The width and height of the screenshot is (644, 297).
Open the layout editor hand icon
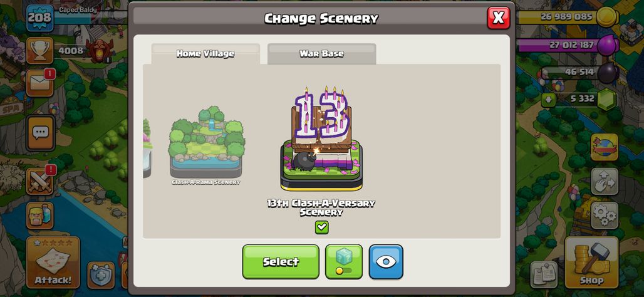pos(605,181)
